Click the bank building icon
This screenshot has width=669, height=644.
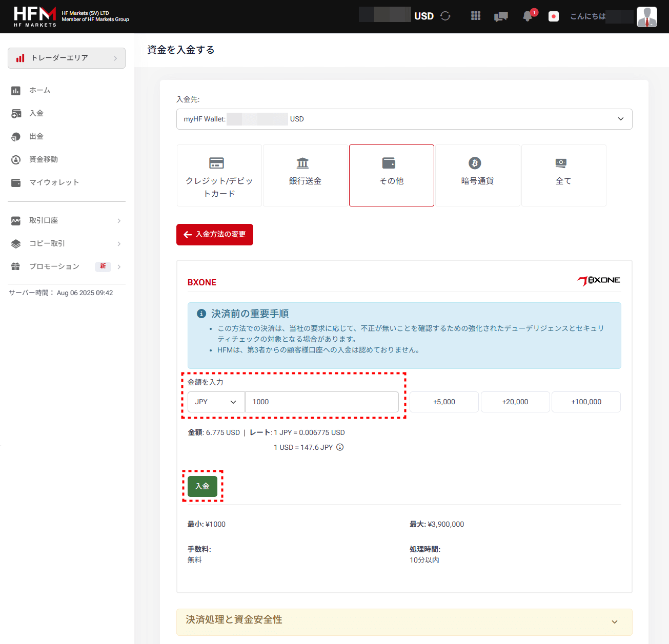pos(303,163)
